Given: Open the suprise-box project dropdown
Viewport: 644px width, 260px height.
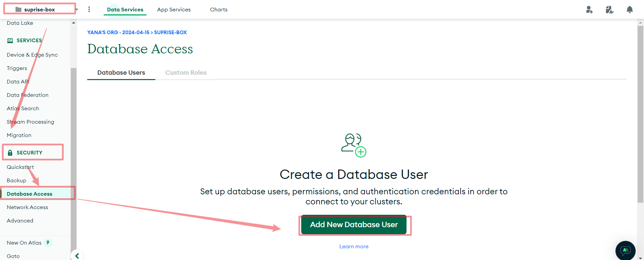Looking at the screenshot, I should pyautogui.click(x=40, y=9).
